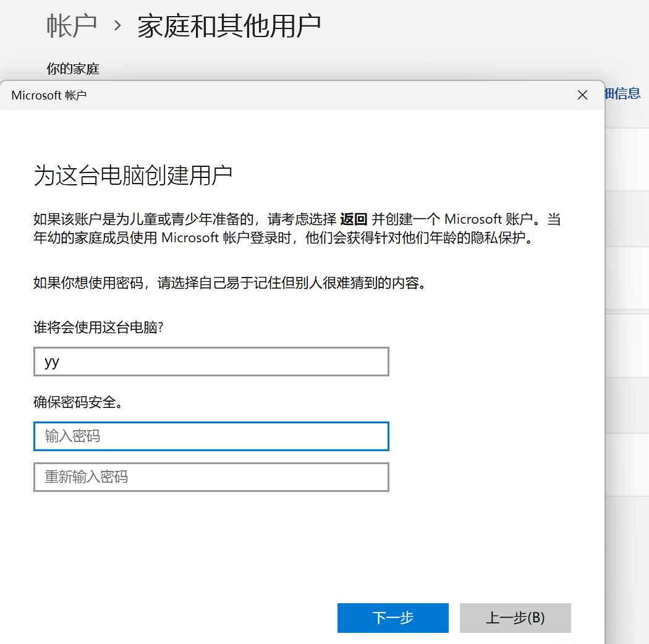Click the password hint sentence 如果你想使用密码

point(230,283)
